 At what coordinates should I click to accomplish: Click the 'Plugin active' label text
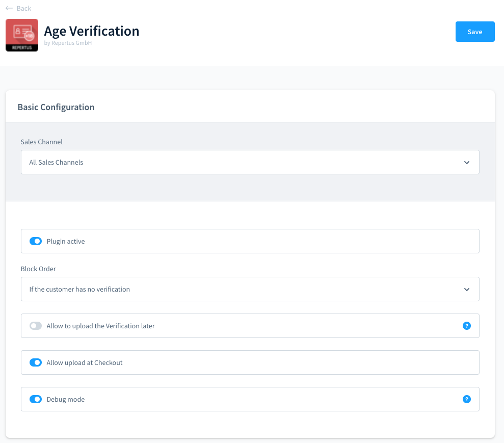point(66,241)
